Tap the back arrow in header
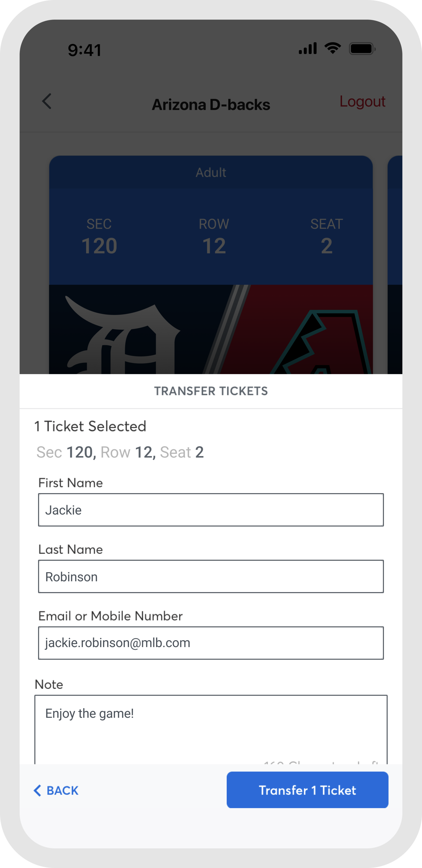 (47, 101)
